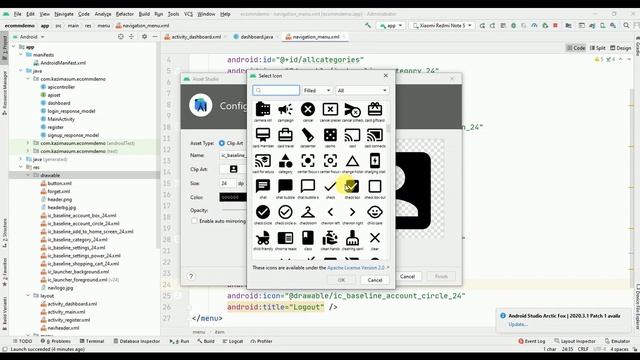640x360 pixels.
Task: Collapse the layout folder in project tree
Action: pos(28,296)
